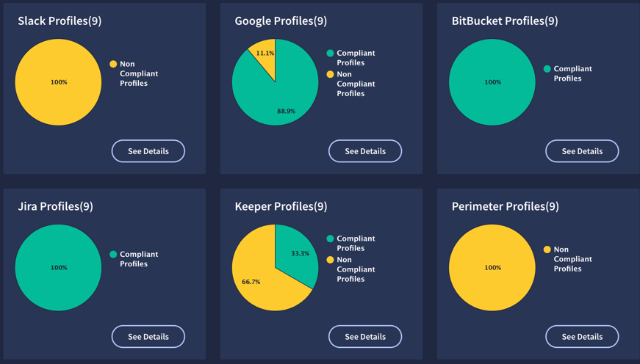Click yellow Non Compliant dot in Google card
The height and width of the screenshot is (364, 640).
tap(330, 74)
